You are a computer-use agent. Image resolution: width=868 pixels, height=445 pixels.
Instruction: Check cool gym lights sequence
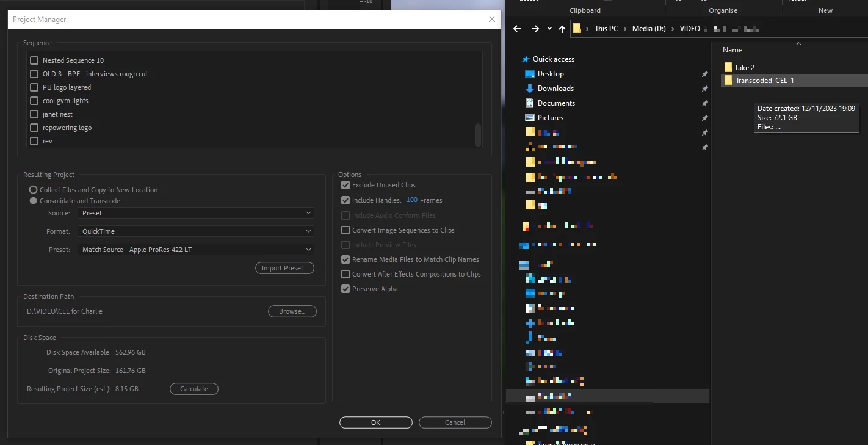(x=34, y=101)
